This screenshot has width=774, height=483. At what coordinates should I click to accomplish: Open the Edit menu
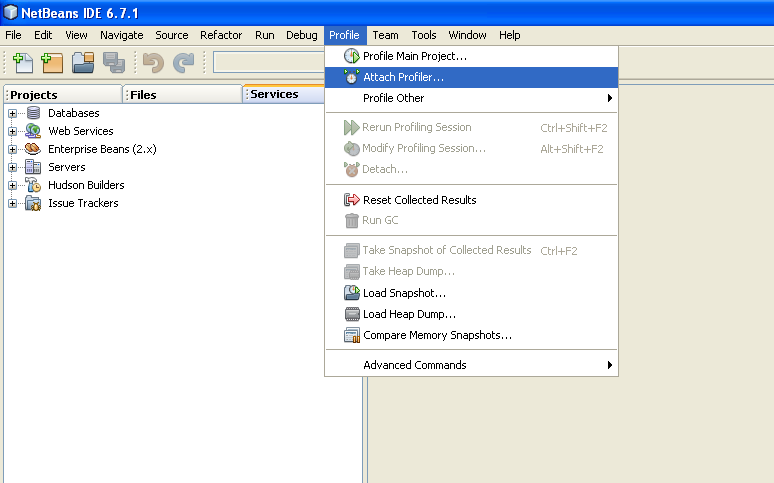click(x=43, y=35)
